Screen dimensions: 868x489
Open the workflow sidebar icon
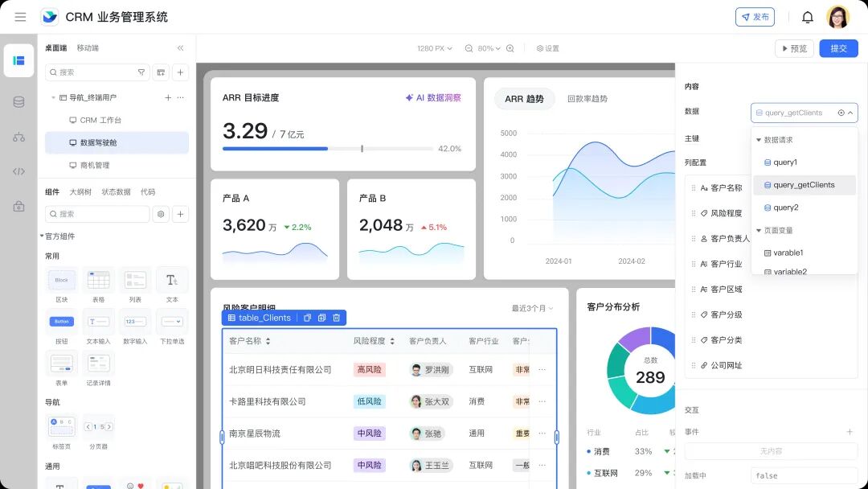coord(18,137)
